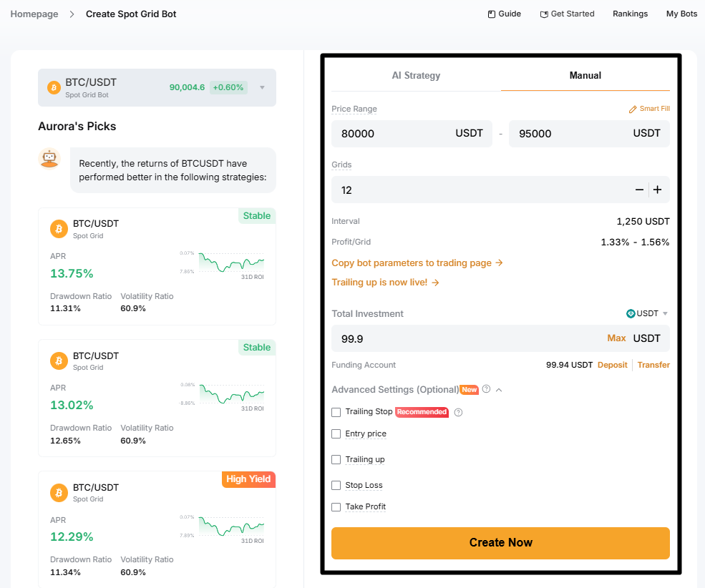Click the BTC coin icon on the Stable card
The width and height of the screenshot is (705, 588).
58,229
